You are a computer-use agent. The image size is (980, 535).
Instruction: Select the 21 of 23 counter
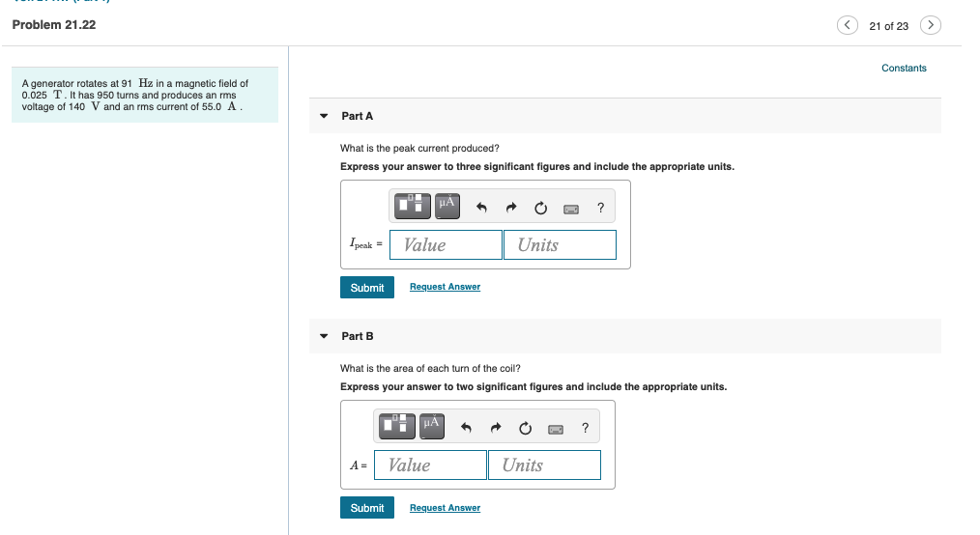(889, 26)
